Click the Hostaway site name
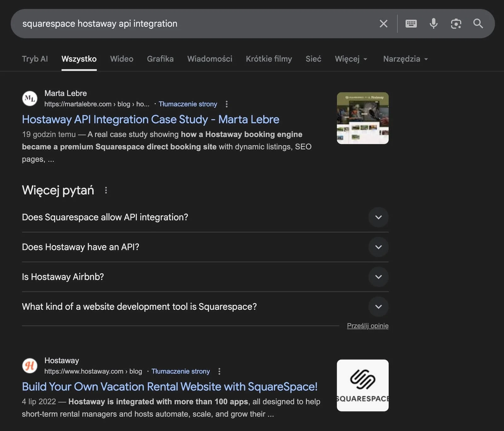 click(x=62, y=360)
